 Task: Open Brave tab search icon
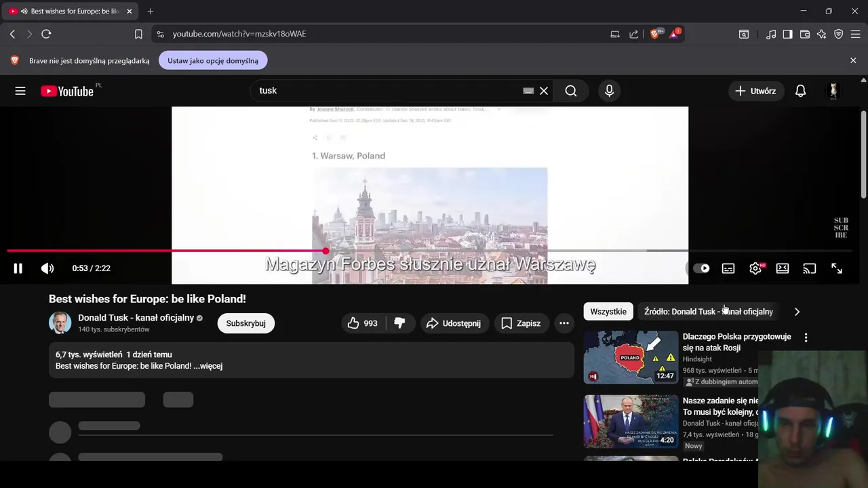(x=744, y=34)
